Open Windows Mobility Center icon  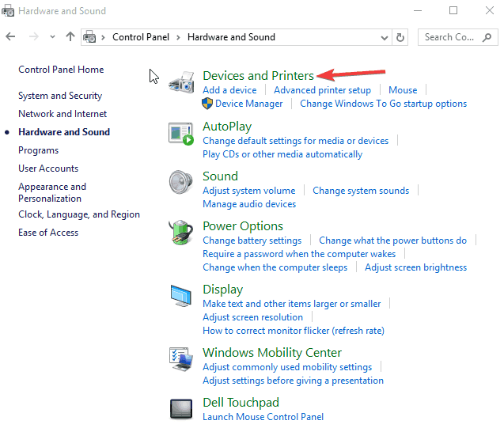click(x=181, y=359)
